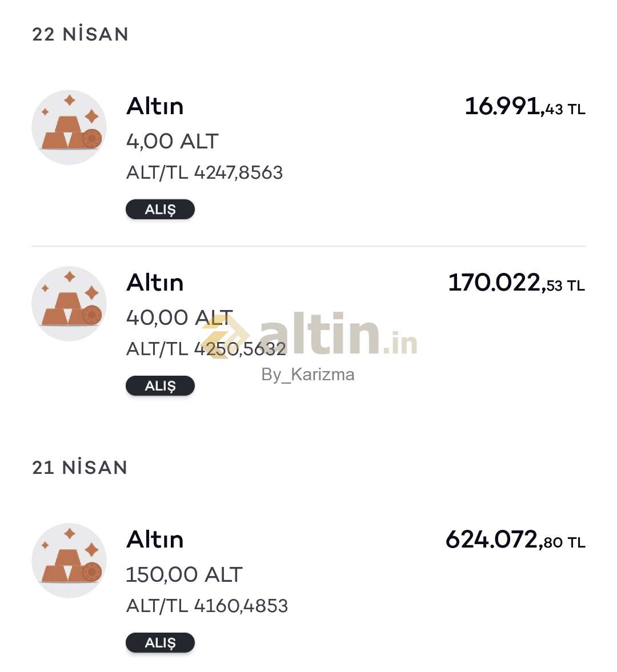Click the ALT/TL 4247,8563 rate line
Image resolution: width=617 pixels, height=672 pixels.
204,172
